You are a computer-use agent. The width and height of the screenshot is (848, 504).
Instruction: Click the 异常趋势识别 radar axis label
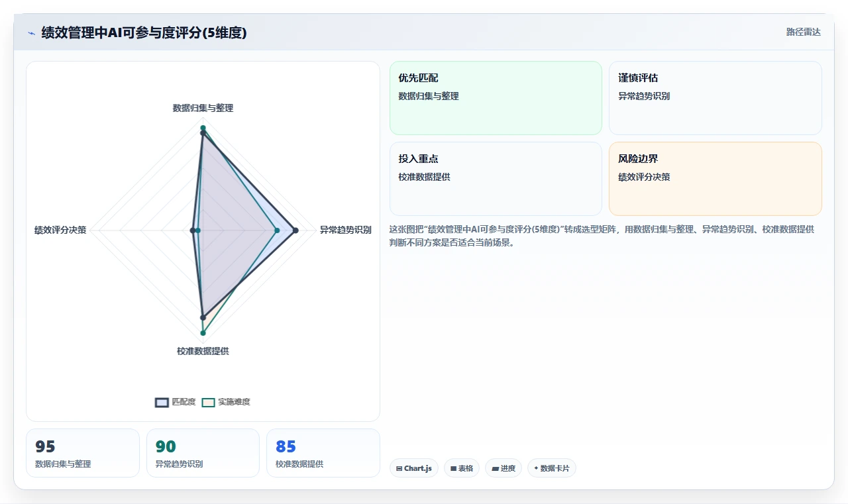[x=345, y=230]
